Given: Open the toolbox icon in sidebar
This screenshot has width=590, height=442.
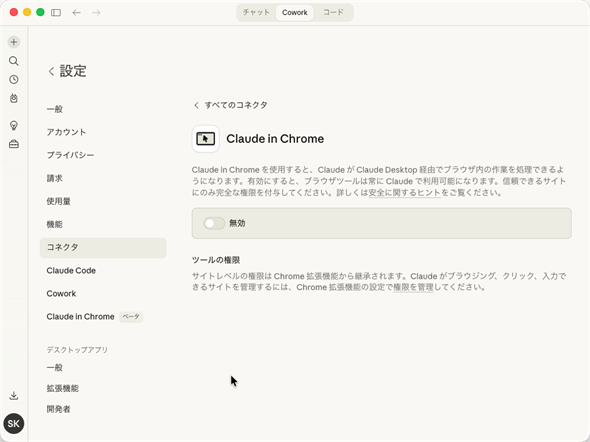Looking at the screenshot, I should (x=14, y=144).
